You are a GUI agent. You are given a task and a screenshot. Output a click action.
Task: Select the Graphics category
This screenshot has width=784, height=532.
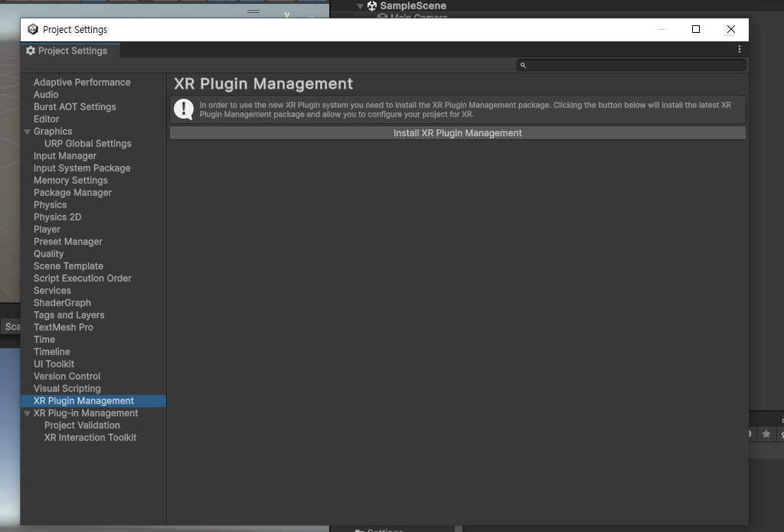coord(53,131)
